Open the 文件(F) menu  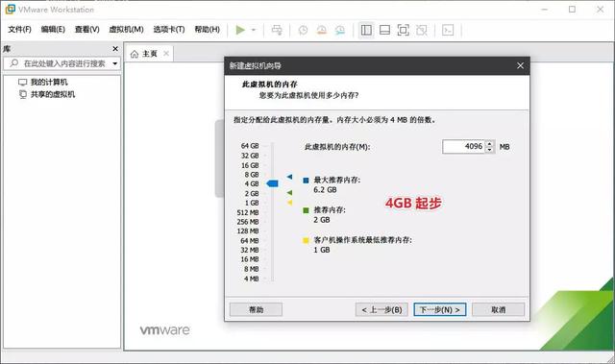point(19,30)
